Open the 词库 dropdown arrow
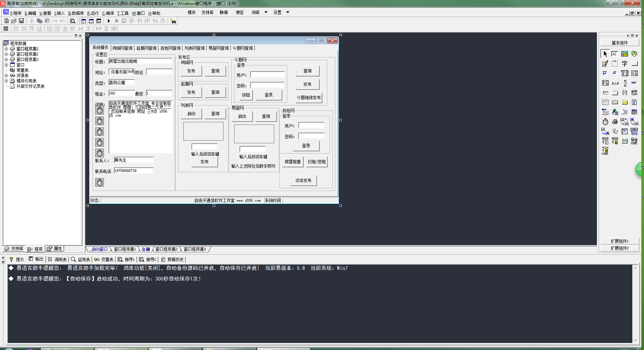Viewport: 644px width, 350px height. coord(266,12)
